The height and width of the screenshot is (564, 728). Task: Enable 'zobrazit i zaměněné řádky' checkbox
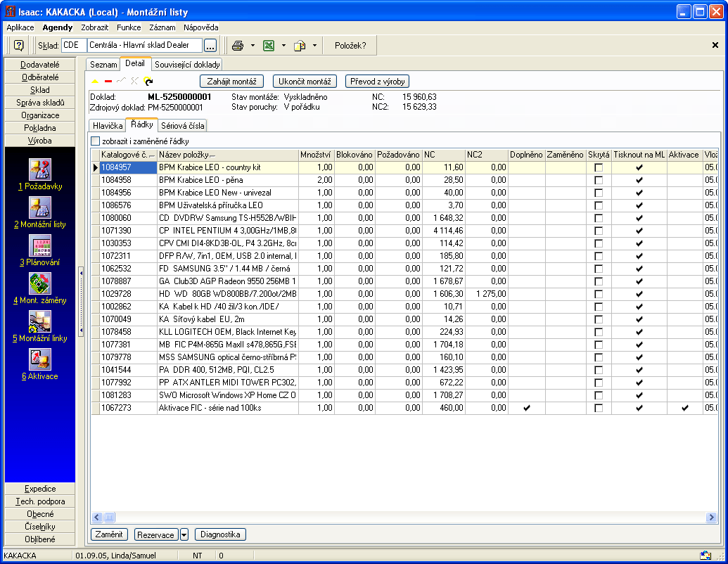coord(96,141)
